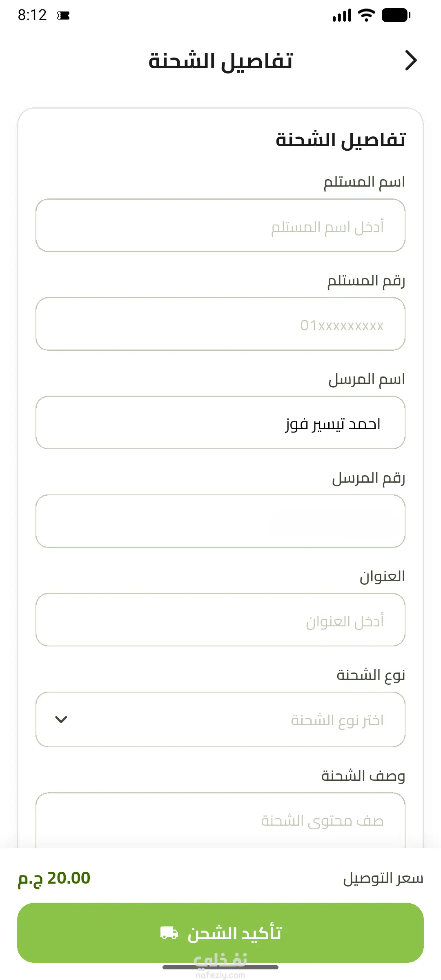Select the 01xxxxxxxxx recipient phone field
Image resolution: width=441 pixels, height=980 pixels.
click(220, 324)
